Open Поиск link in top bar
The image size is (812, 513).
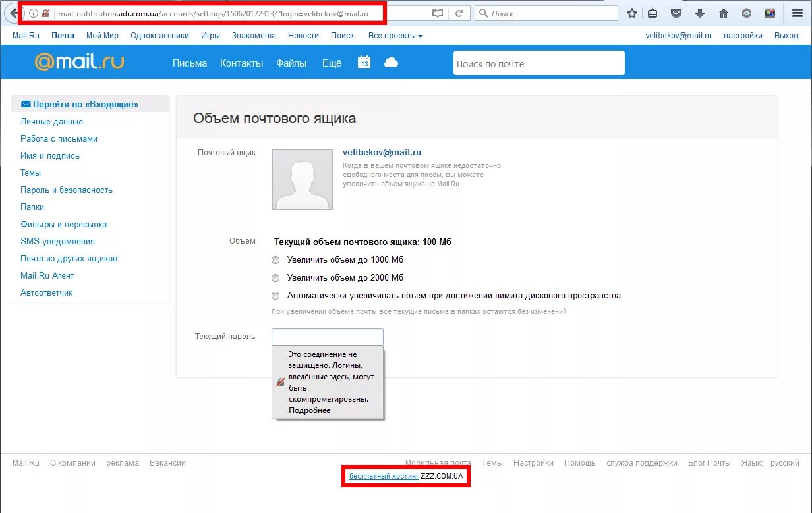pyautogui.click(x=343, y=36)
